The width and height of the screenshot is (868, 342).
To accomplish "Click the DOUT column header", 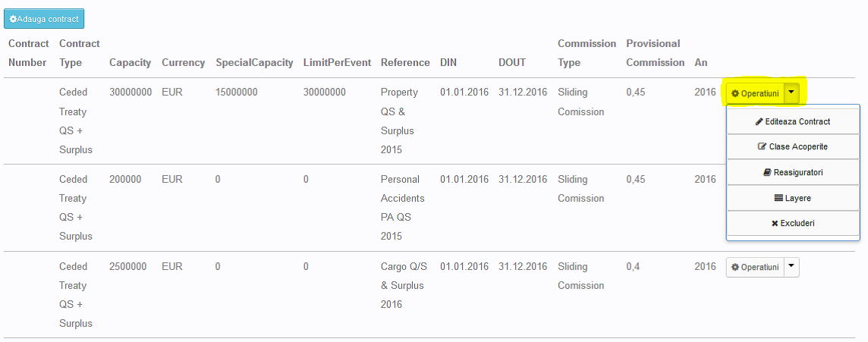I will pyautogui.click(x=513, y=63).
